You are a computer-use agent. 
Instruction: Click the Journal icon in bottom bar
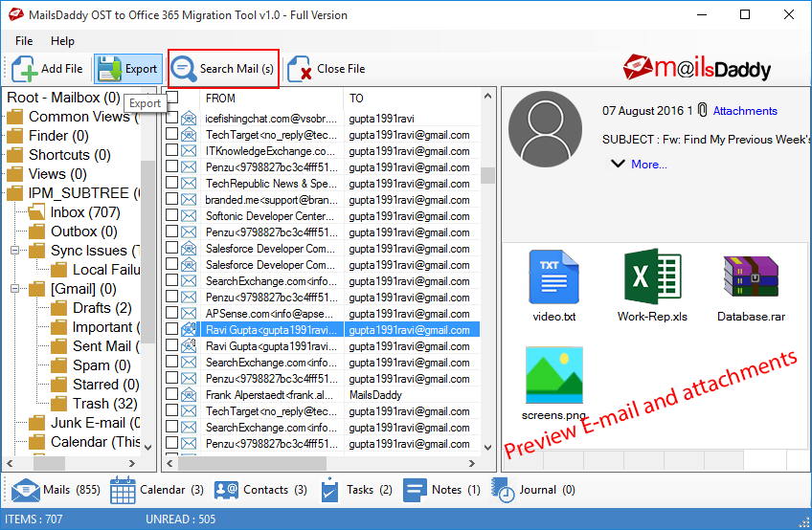click(503, 490)
